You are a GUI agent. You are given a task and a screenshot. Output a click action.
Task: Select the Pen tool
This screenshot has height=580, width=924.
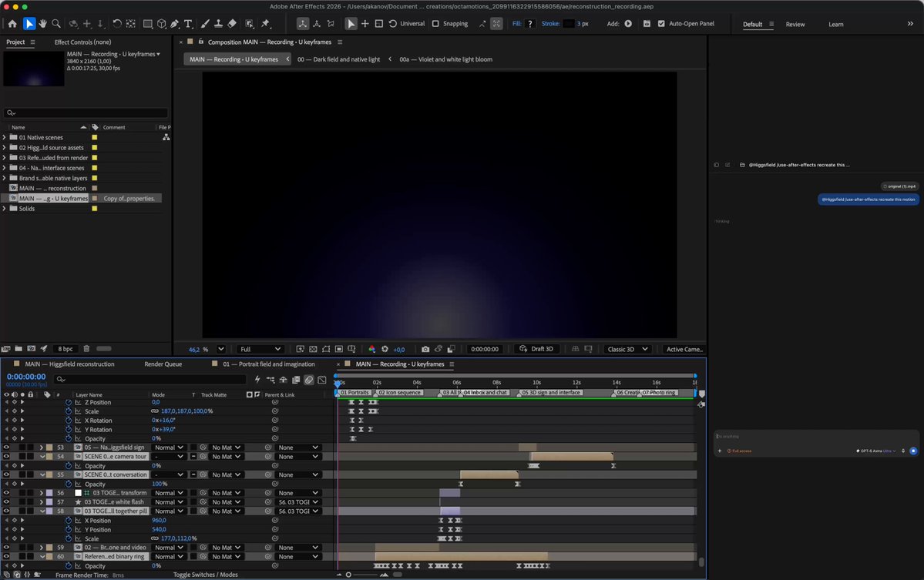pyautogui.click(x=174, y=24)
